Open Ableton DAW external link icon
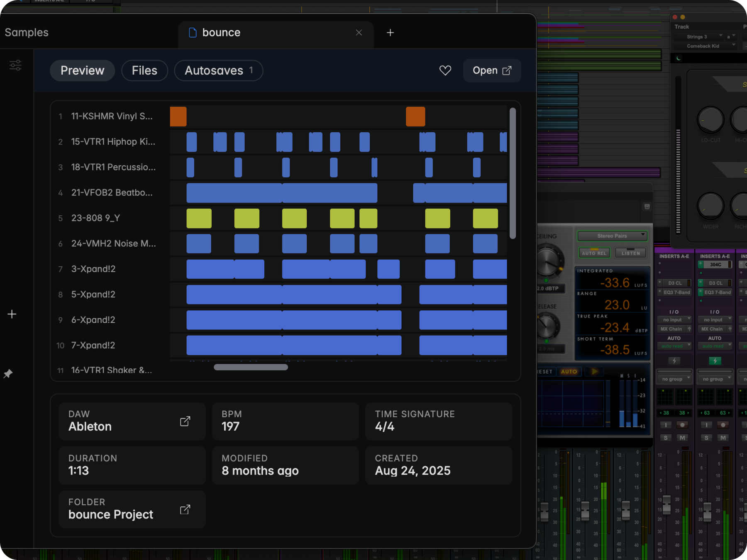Viewport: 747px width, 560px height. (185, 421)
